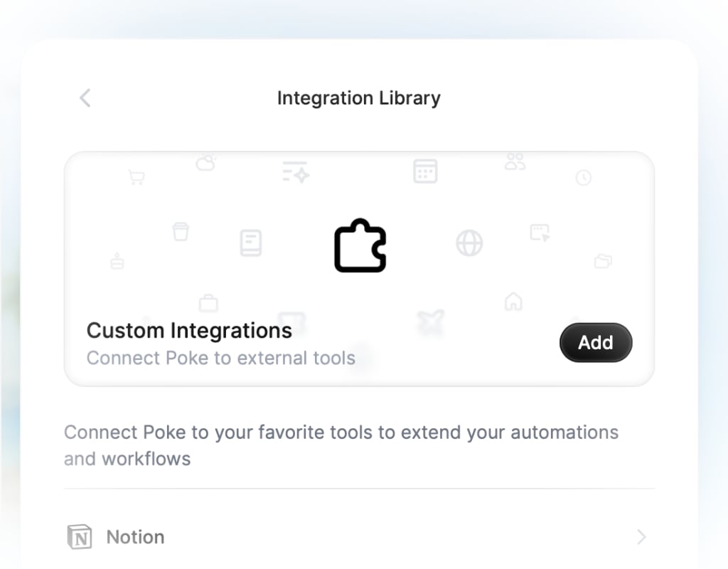The height and width of the screenshot is (569, 728).
Task: Click the notebook icon in the background
Action: pos(251,243)
